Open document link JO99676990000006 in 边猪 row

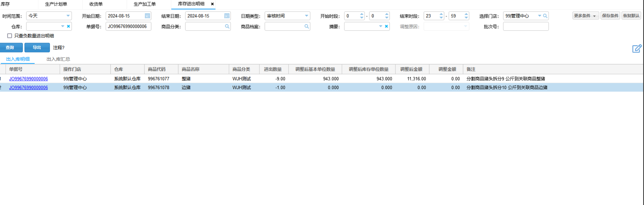28,88
